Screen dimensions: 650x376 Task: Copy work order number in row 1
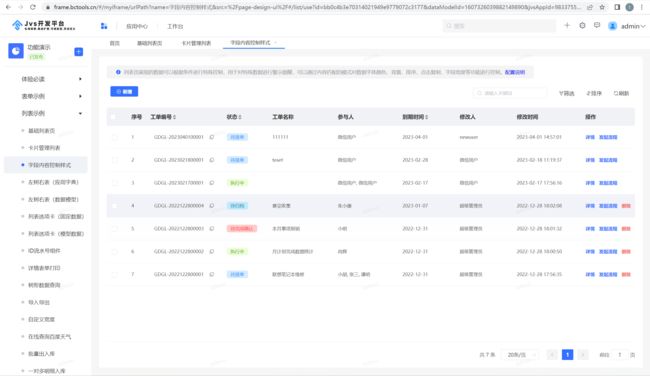[212, 137]
